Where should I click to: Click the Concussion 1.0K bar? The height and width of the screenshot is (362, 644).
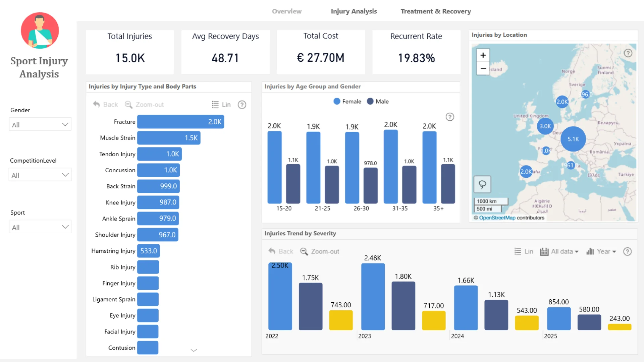coord(158,170)
